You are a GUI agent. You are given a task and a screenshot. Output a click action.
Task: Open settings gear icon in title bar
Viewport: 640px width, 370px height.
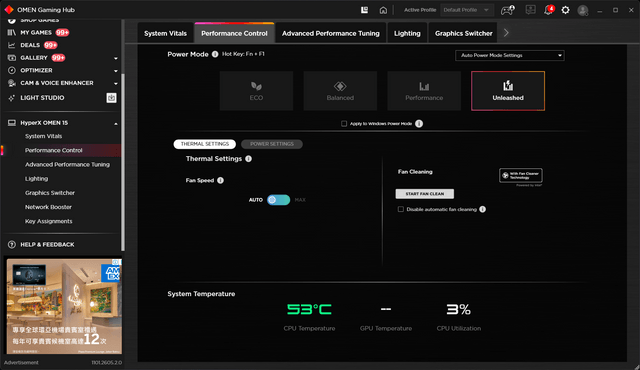tap(565, 10)
